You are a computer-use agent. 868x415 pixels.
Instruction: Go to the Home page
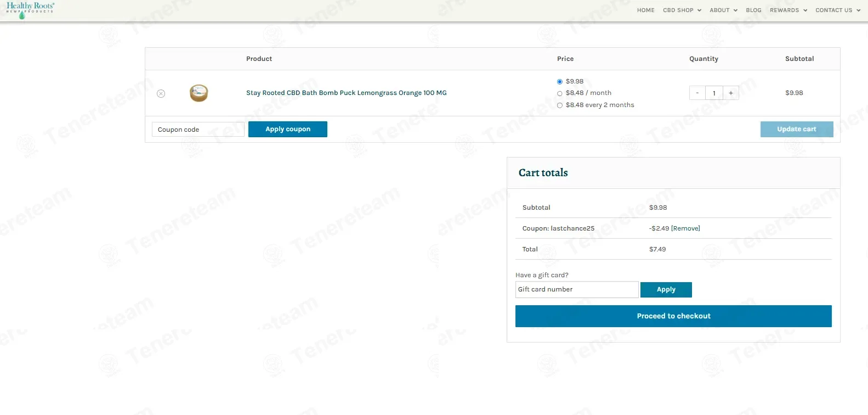coord(646,10)
